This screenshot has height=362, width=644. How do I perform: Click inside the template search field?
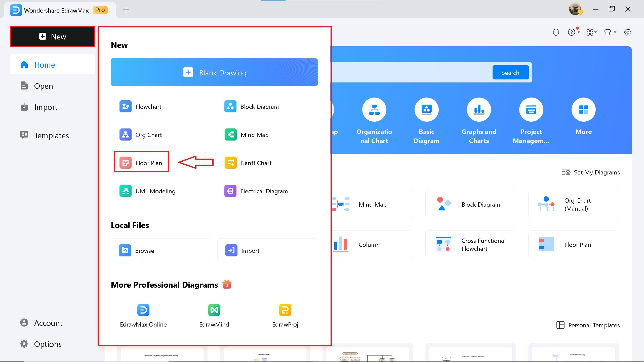[411, 72]
